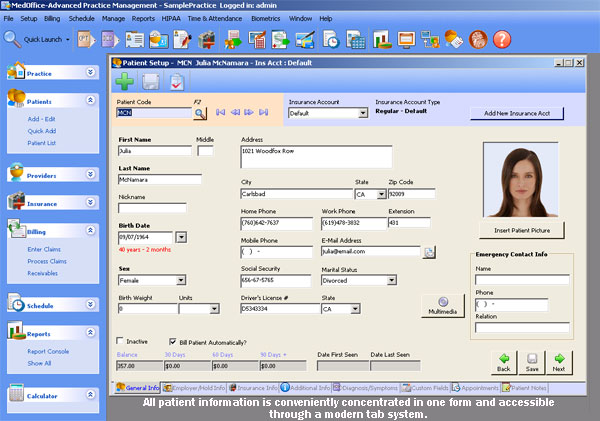The height and width of the screenshot is (421, 600).
Task: Open the HIPAA menu
Action: coord(173,18)
